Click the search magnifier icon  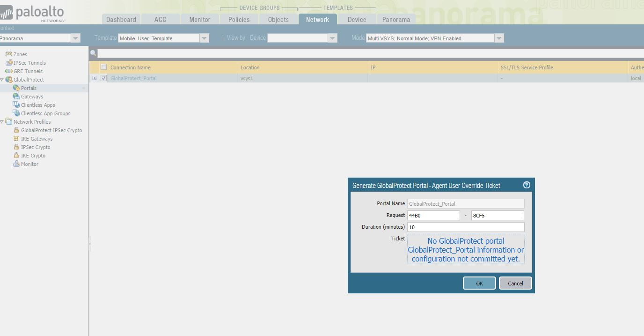[93, 53]
